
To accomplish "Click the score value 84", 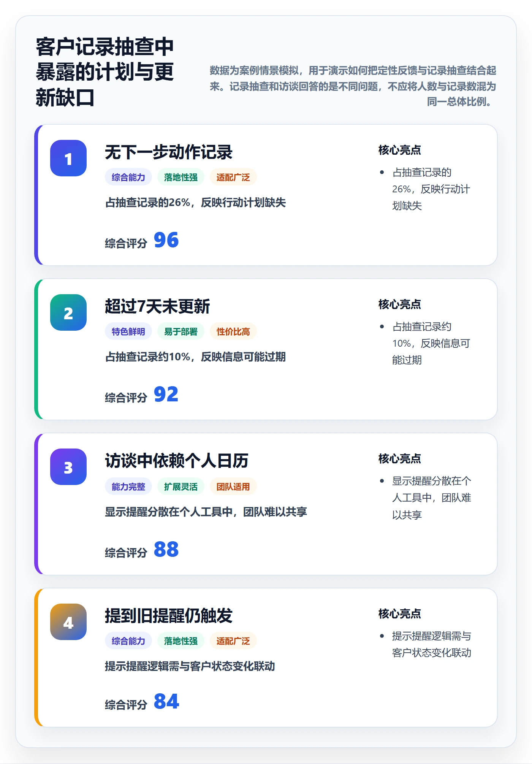I will click(x=166, y=702).
